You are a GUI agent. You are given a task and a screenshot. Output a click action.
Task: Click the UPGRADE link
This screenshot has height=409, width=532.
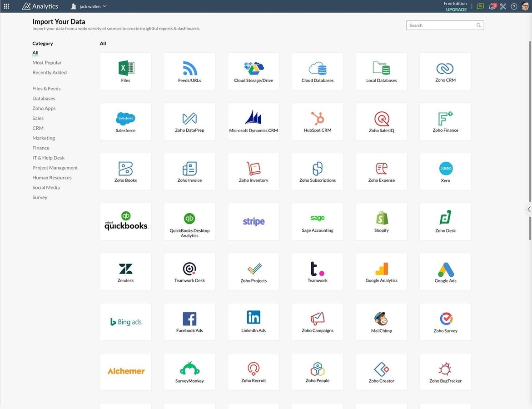point(456,10)
